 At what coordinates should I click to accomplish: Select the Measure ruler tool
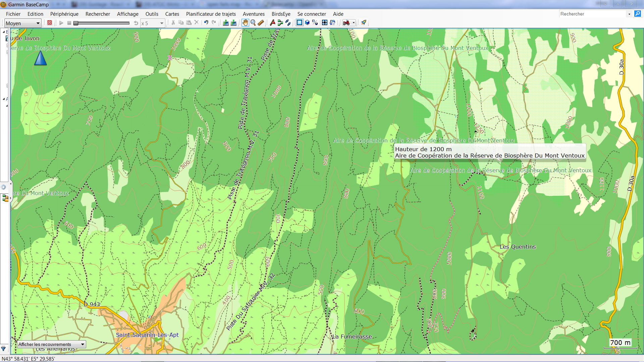[261, 23]
